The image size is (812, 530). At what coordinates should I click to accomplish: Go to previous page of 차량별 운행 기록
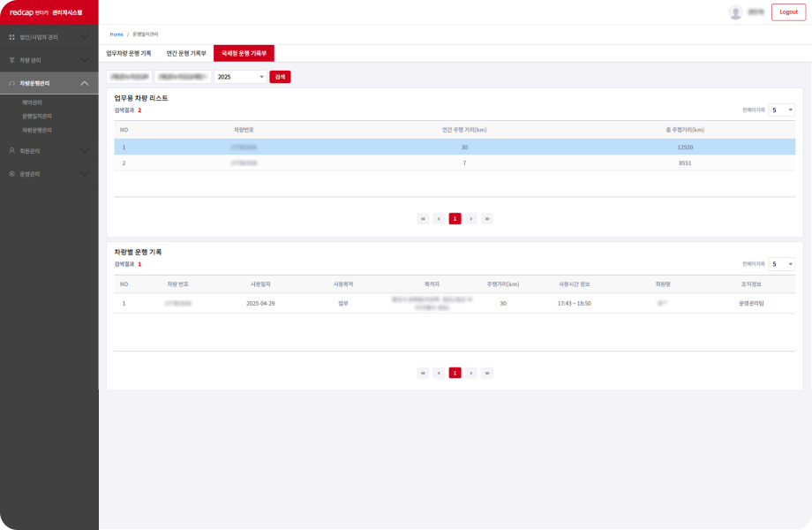tap(439, 373)
